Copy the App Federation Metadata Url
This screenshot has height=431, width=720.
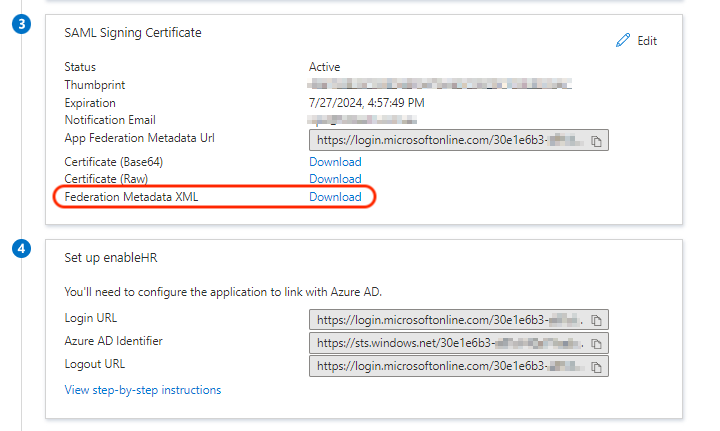596,142
